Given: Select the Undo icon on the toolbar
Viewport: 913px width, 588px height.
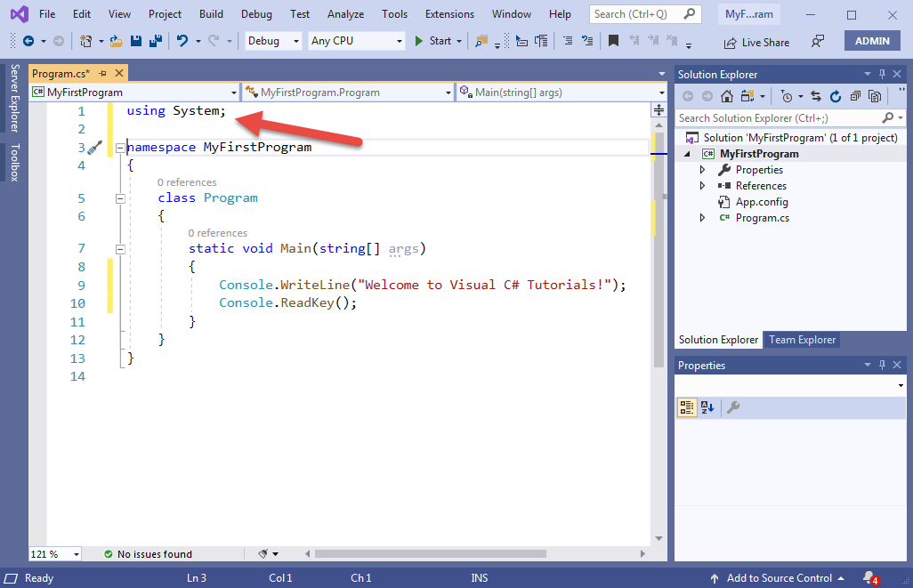Looking at the screenshot, I should point(184,42).
